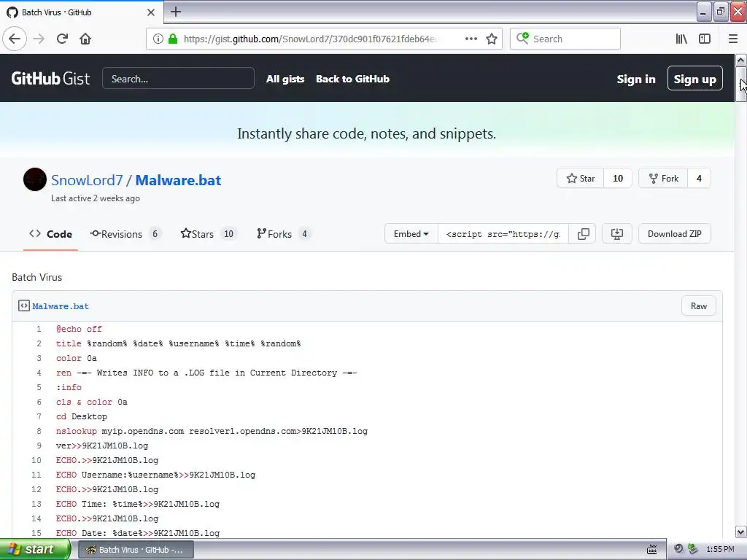
Task: Click line number 8 in code
Action: tap(39, 431)
